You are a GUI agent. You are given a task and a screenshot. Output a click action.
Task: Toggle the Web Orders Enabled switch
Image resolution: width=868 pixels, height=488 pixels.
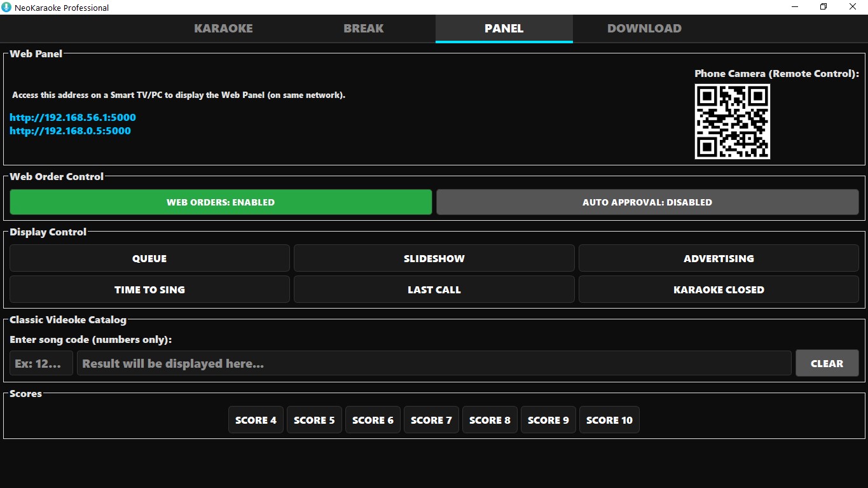221,202
